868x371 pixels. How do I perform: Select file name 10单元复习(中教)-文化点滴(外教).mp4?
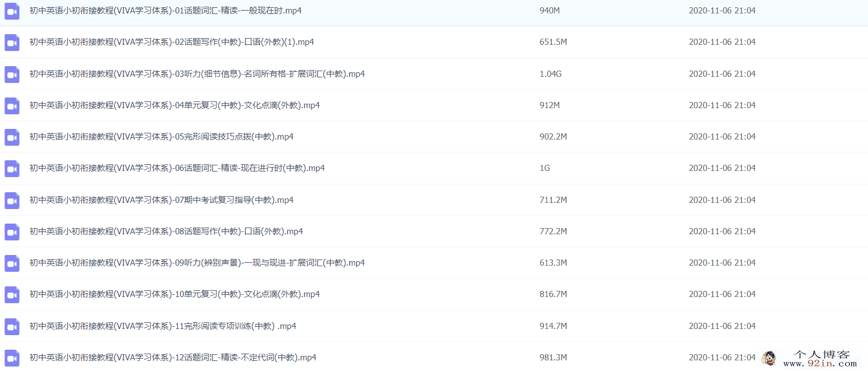coord(175,294)
